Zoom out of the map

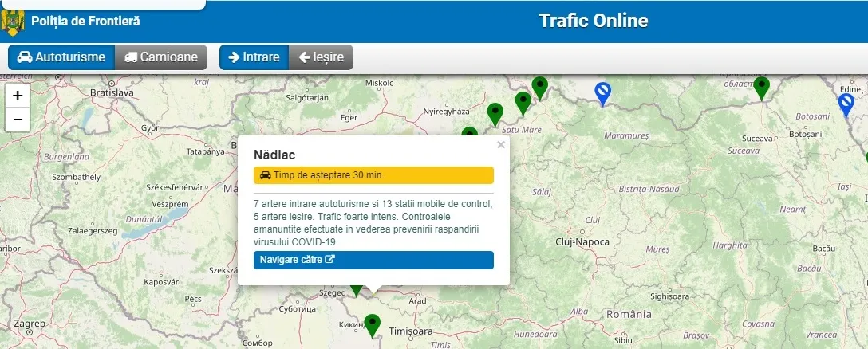click(x=18, y=120)
